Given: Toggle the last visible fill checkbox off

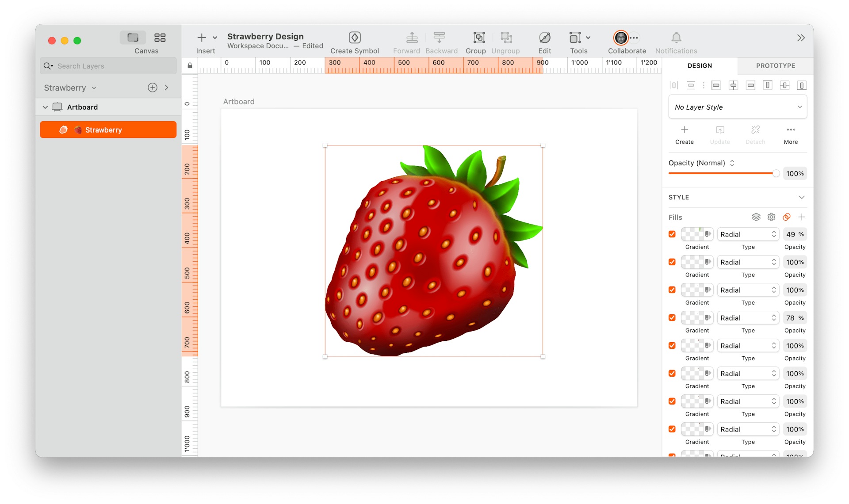Looking at the screenshot, I should pos(672,429).
